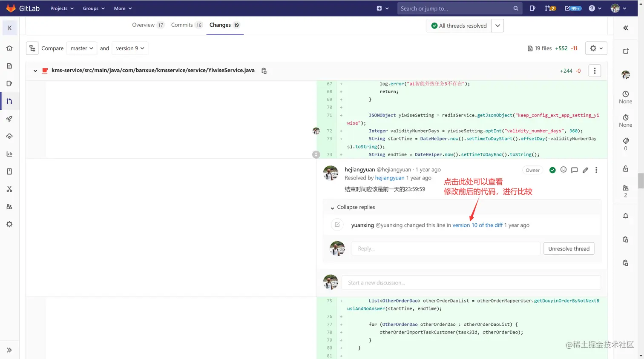Click the reply to comment icon
644x359 pixels.
click(x=574, y=170)
